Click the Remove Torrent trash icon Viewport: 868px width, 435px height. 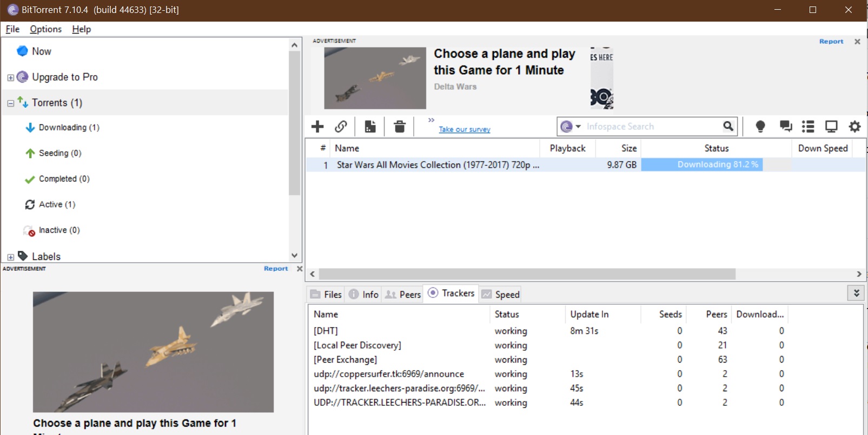coord(400,126)
